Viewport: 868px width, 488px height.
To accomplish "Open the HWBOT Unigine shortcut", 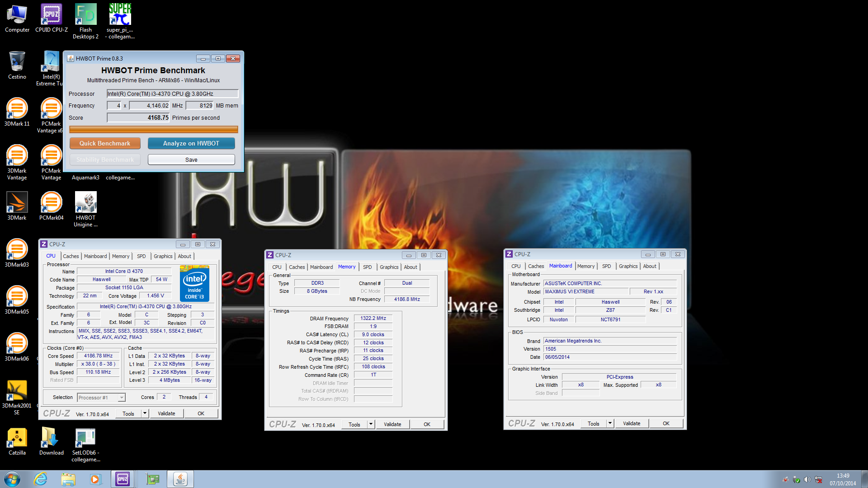I will pyautogui.click(x=86, y=209).
